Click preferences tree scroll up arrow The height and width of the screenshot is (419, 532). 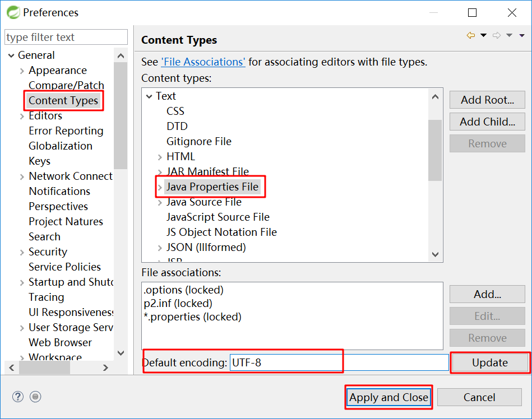click(121, 56)
